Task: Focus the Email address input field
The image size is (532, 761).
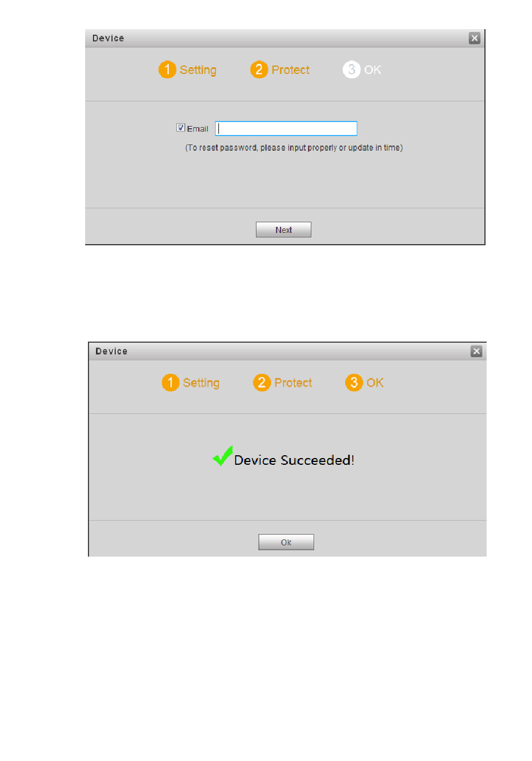Action: (286, 128)
